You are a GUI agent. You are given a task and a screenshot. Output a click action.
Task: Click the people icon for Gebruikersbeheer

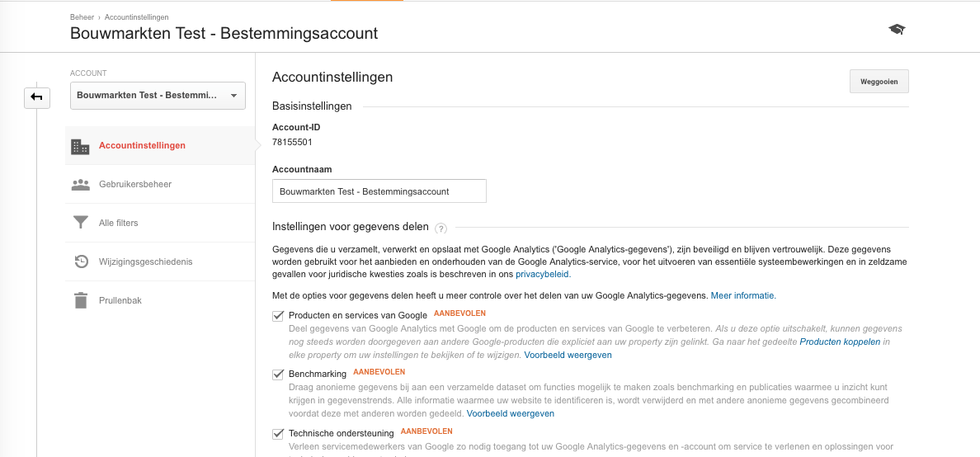(x=81, y=185)
